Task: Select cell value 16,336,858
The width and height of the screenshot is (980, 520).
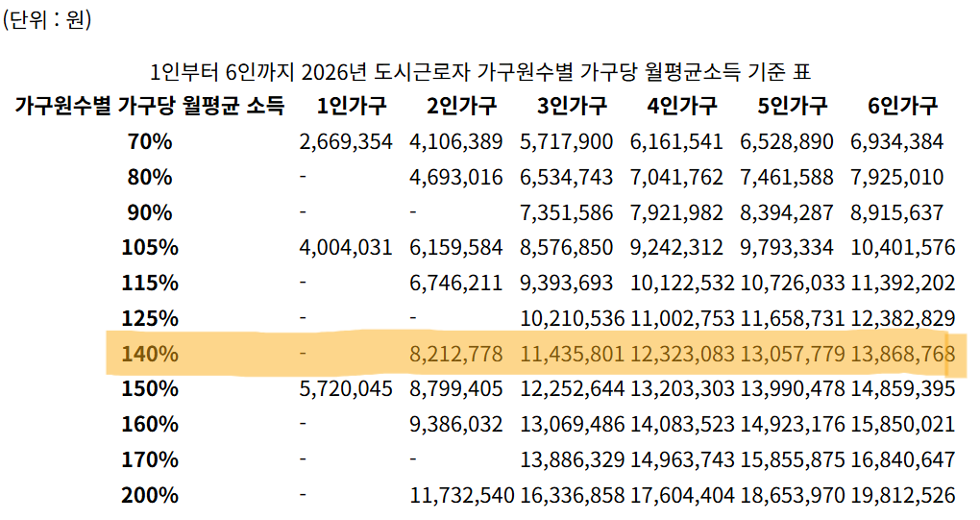Action: point(572,496)
